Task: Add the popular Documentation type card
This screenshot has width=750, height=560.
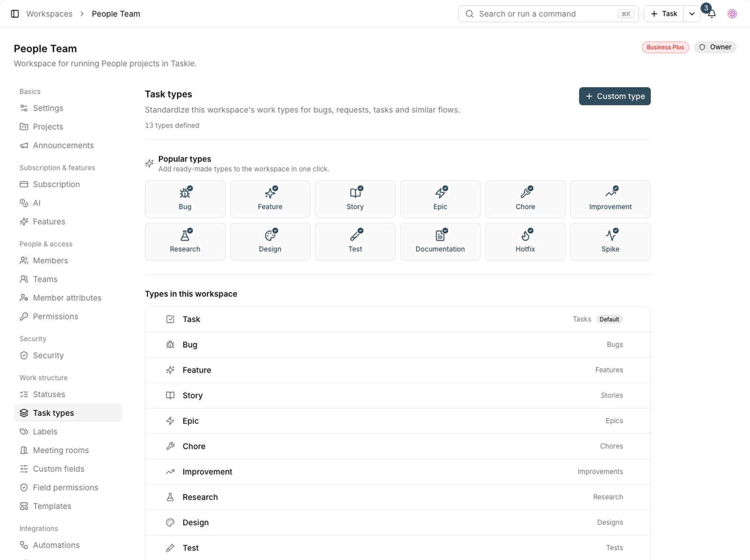Action: click(440, 241)
